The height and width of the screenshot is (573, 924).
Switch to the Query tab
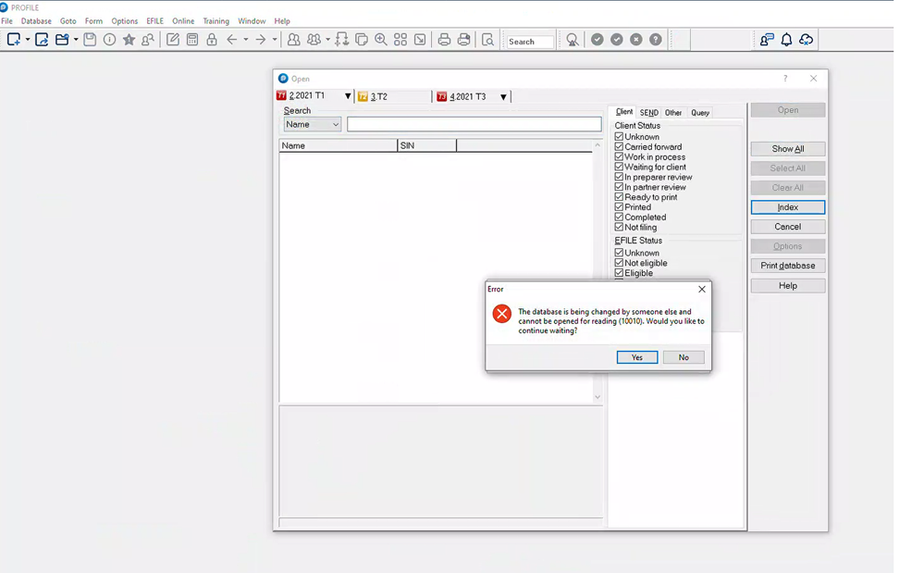[700, 113]
